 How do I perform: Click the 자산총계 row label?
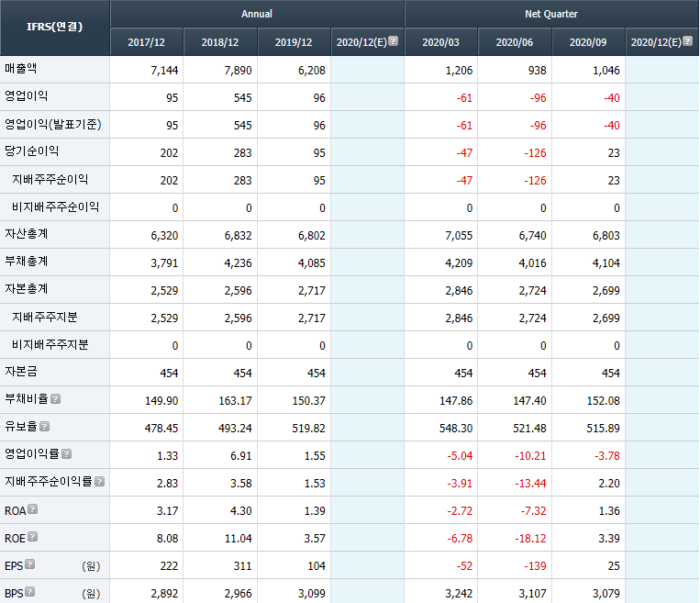pos(26,234)
